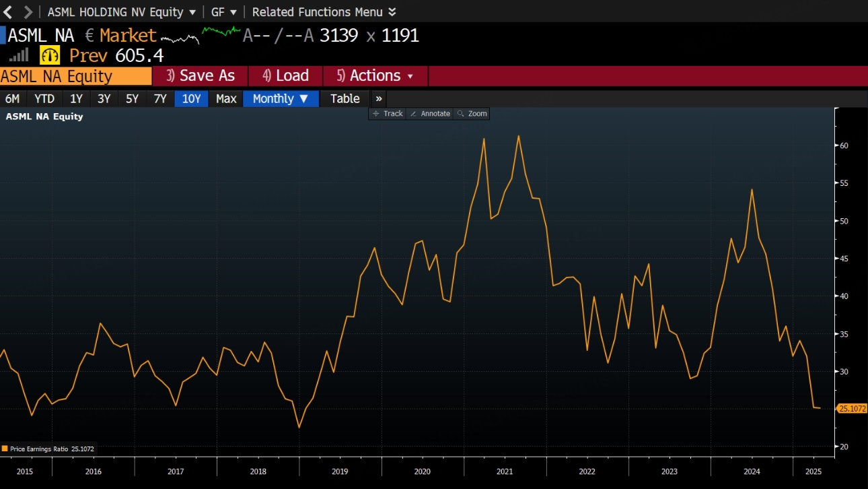Open the GF function dropdown

pyautogui.click(x=224, y=12)
